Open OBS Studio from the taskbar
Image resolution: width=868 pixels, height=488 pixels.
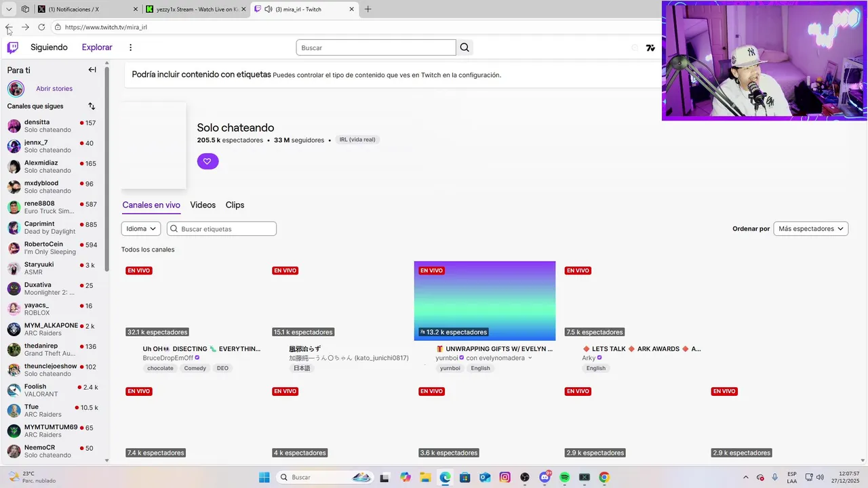[x=525, y=477]
